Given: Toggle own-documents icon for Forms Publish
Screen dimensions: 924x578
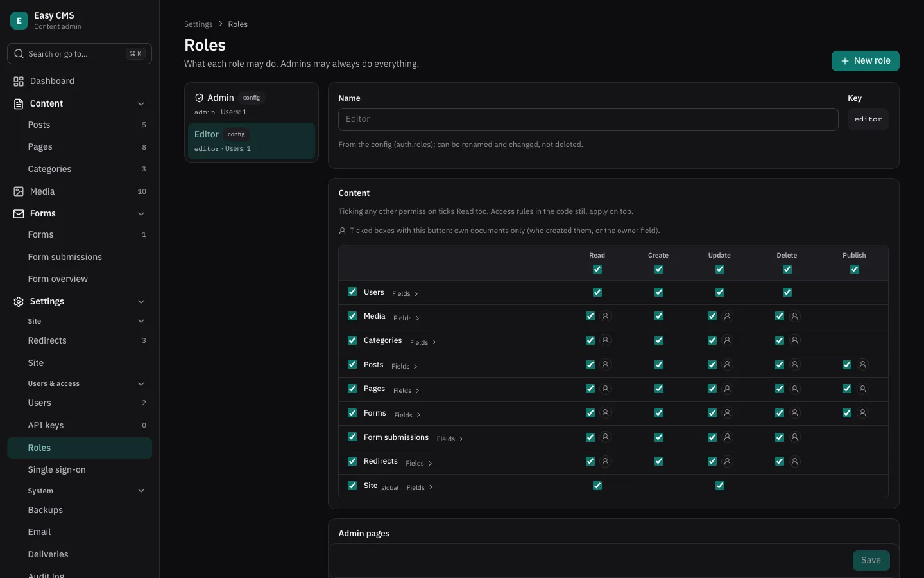Looking at the screenshot, I should pos(862,413).
